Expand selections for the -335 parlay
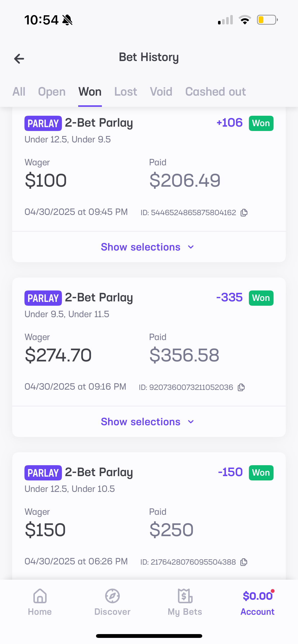 point(147,422)
